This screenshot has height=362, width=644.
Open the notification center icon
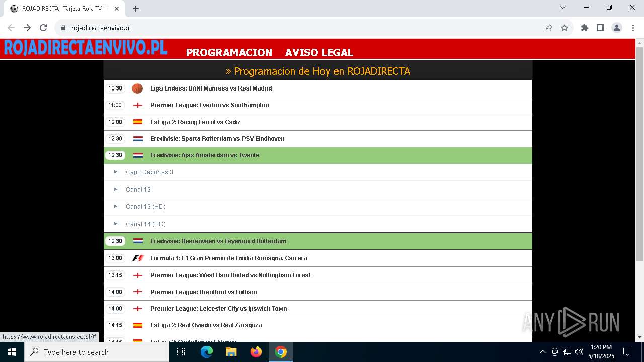[x=627, y=352]
